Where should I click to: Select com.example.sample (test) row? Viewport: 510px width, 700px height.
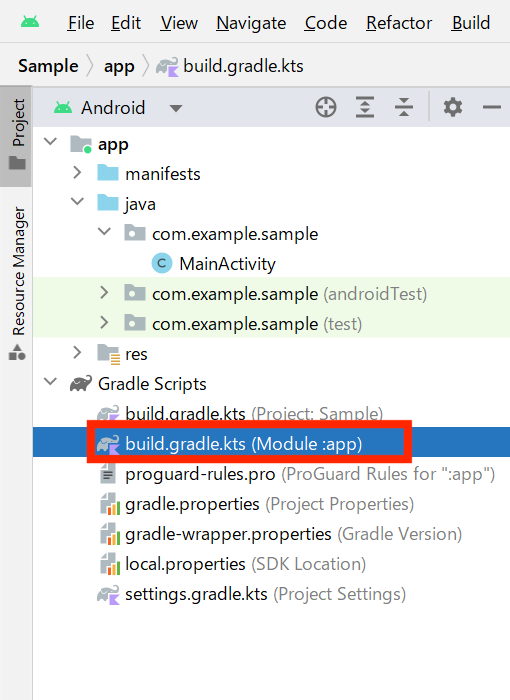click(x=272, y=322)
